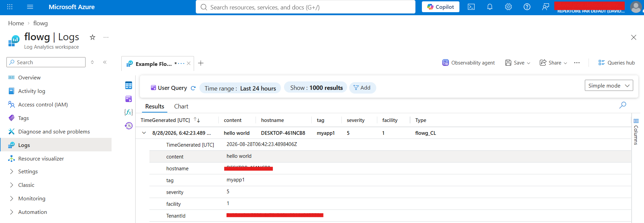Change Show 1000 results limit

(316, 88)
